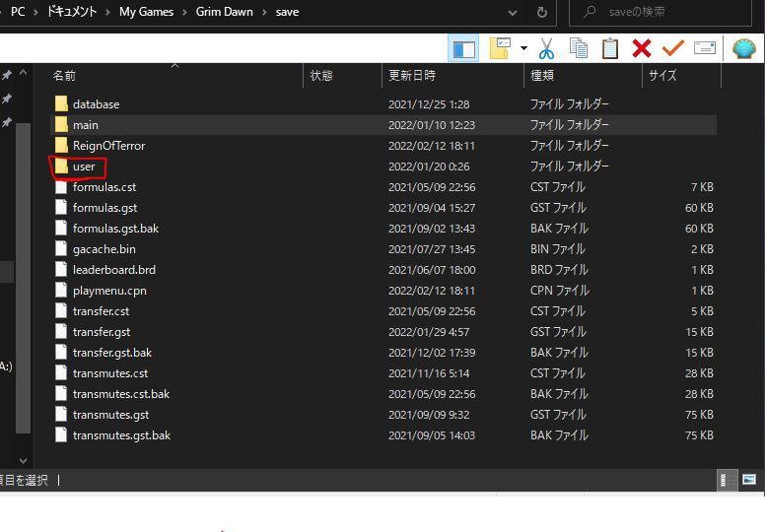765x532 pixels.
Task: Select playmenu.cpn file icon
Action: (61, 291)
